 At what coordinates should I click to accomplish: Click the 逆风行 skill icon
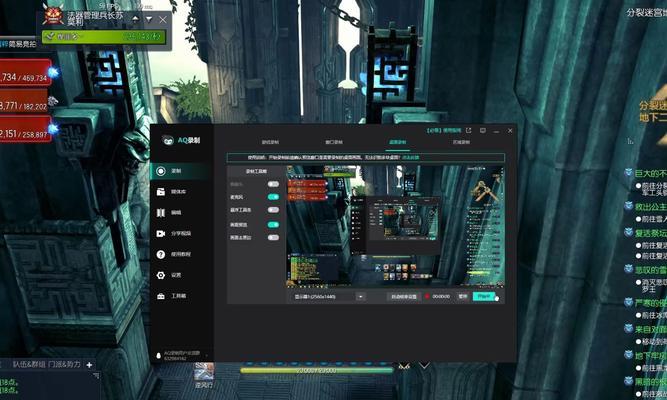point(204,371)
